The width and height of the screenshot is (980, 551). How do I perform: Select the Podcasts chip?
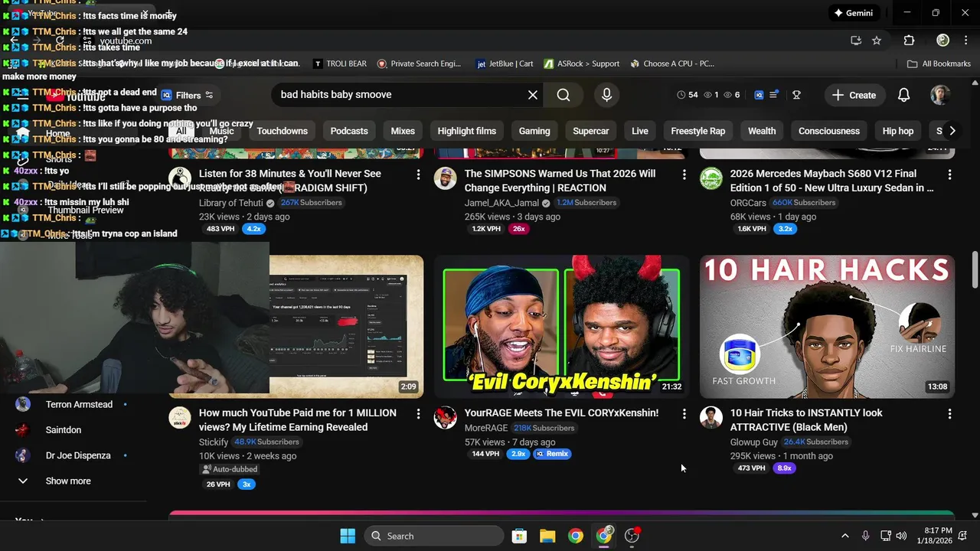349,131
